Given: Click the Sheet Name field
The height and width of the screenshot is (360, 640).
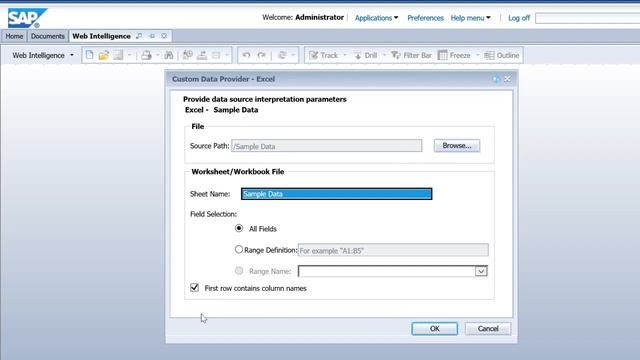Looking at the screenshot, I should (336, 194).
